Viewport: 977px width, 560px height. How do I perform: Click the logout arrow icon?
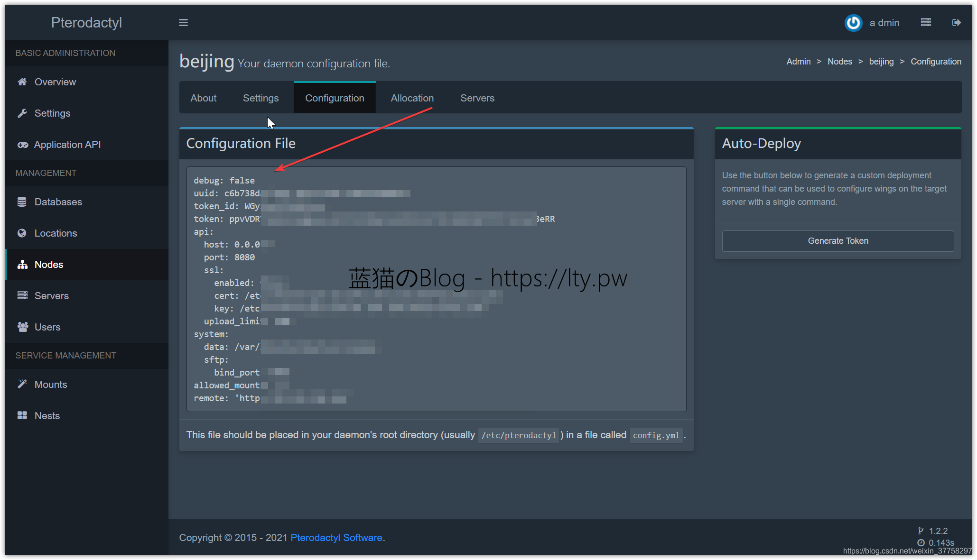(x=956, y=23)
